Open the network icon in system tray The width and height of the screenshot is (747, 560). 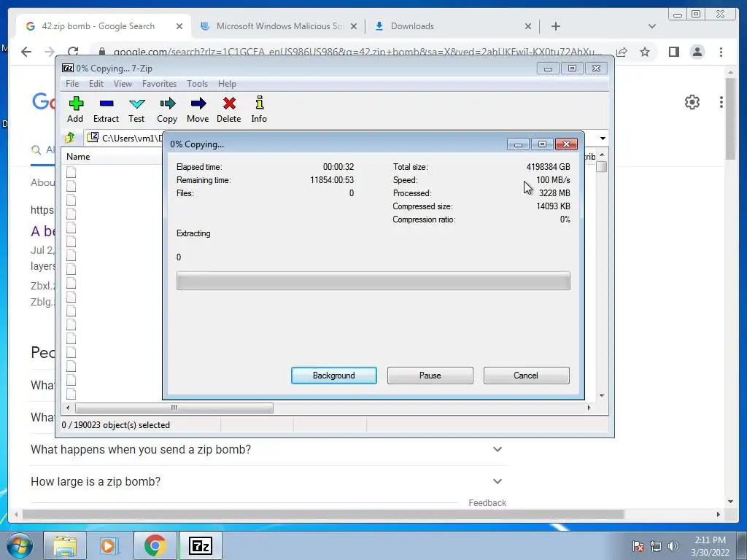pyautogui.click(x=656, y=546)
